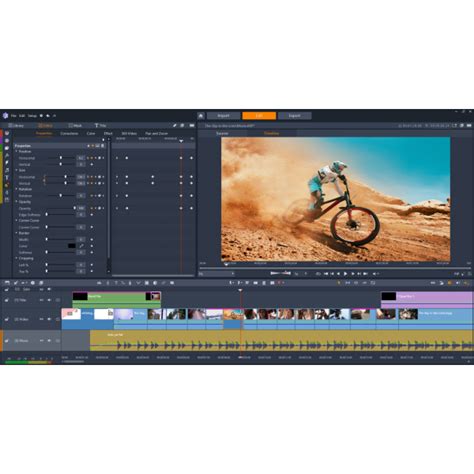Click the play button under the preview
Viewport: 474px width, 474px height.
click(x=345, y=274)
